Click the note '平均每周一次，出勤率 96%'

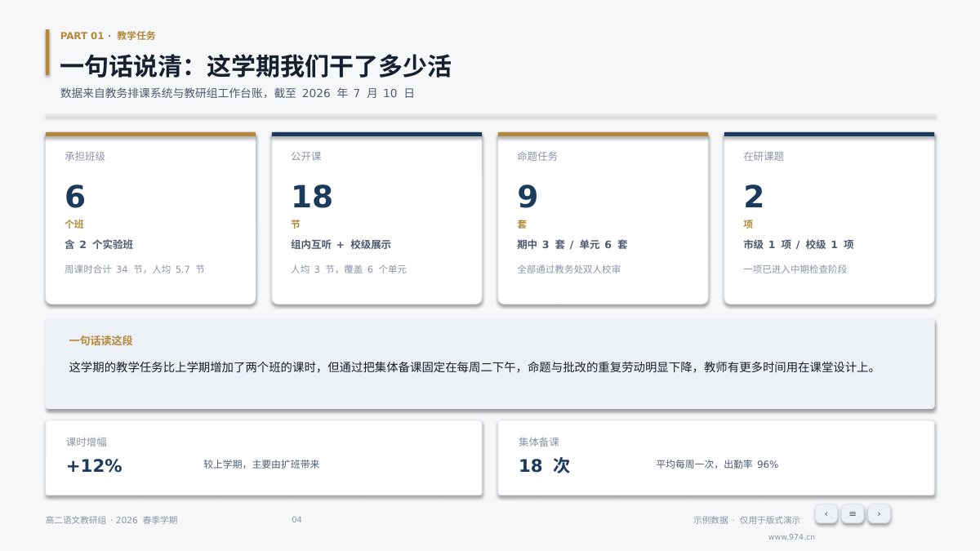717,464
